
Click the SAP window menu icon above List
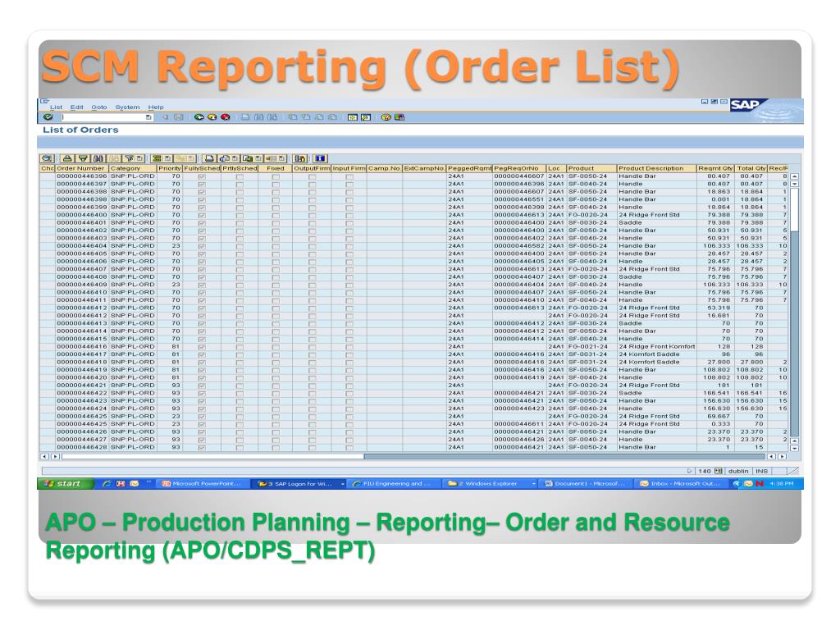[44, 101]
